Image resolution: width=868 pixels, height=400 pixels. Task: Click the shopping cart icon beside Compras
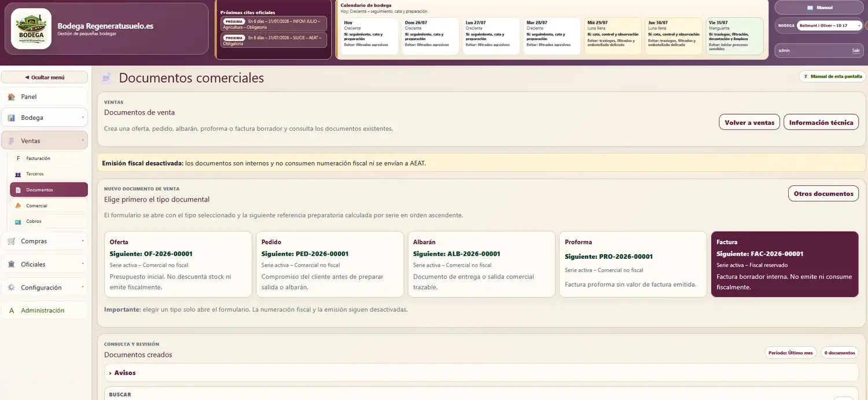coord(11,241)
